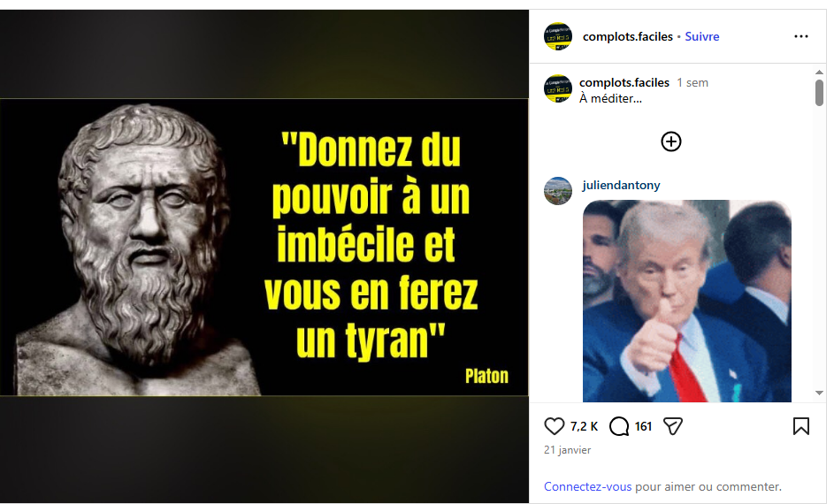
Task: Follow the account via Suivre
Action: [x=702, y=36]
